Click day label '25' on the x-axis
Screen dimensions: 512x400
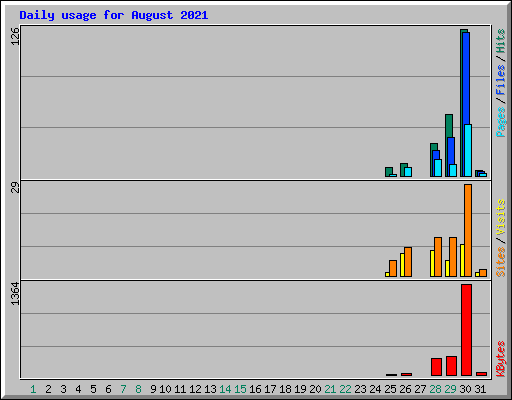[390, 389]
